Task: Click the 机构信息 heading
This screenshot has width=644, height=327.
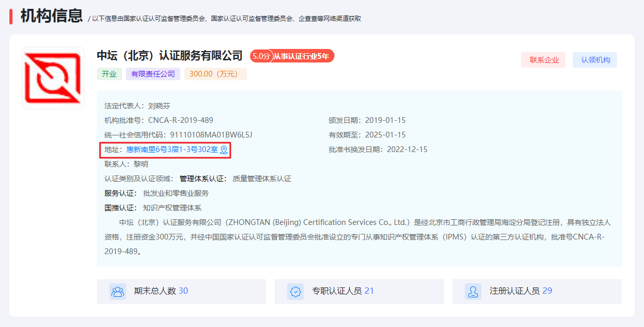Action: pos(52,16)
